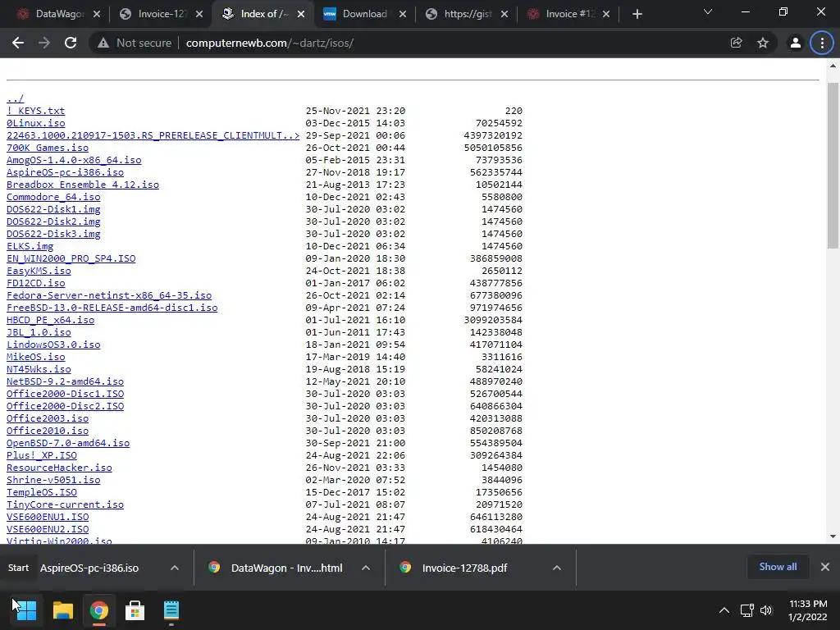Expand options for Invoice-12788.pdf download
The height and width of the screenshot is (630, 840).
pos(557,568)
